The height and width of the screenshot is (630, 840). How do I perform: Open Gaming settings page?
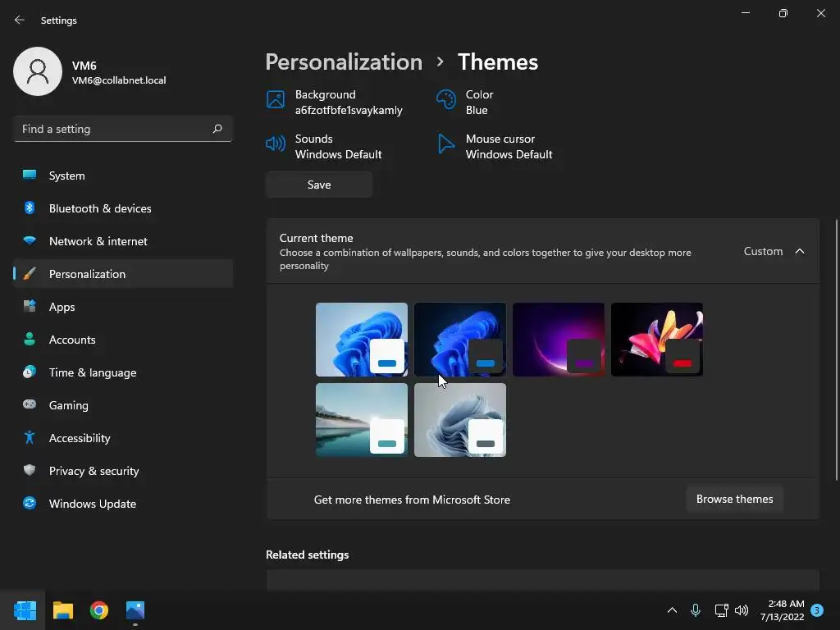[123, 405]
